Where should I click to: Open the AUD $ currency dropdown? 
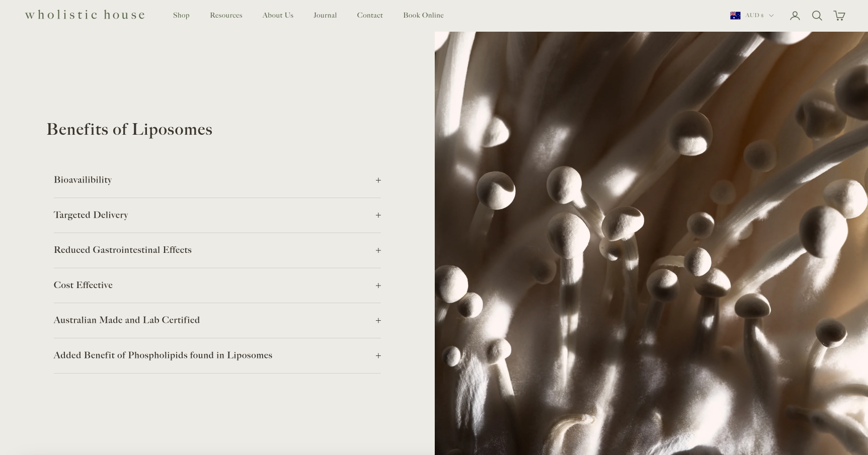coord(759,16)
